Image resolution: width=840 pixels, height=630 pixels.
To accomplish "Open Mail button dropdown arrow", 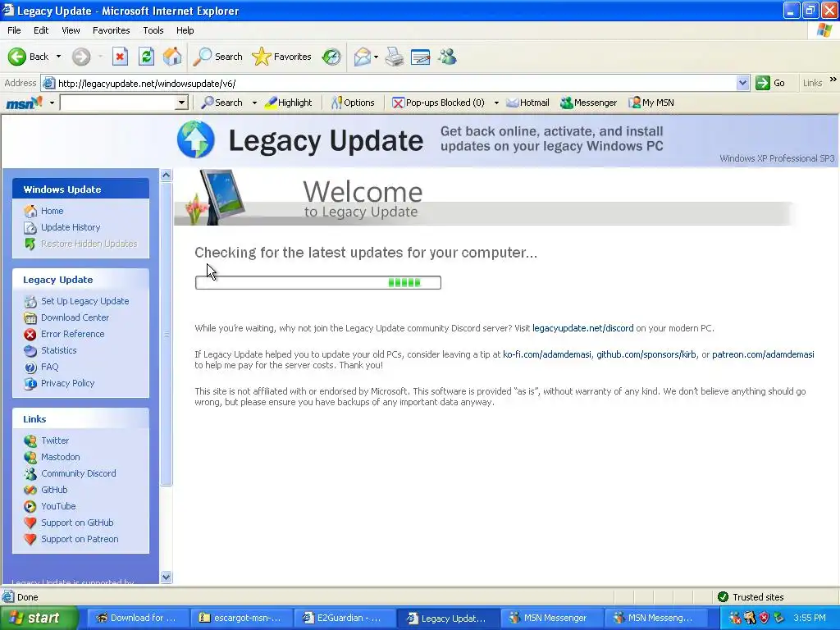I will click(376, 57).
